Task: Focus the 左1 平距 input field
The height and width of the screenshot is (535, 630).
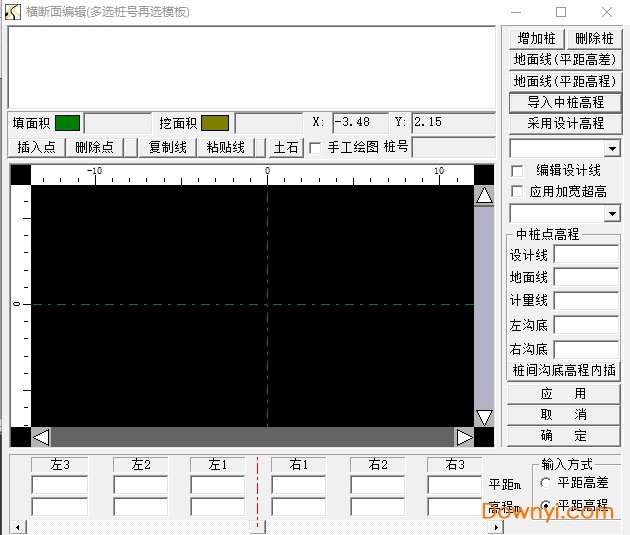Action: (218, 485)
